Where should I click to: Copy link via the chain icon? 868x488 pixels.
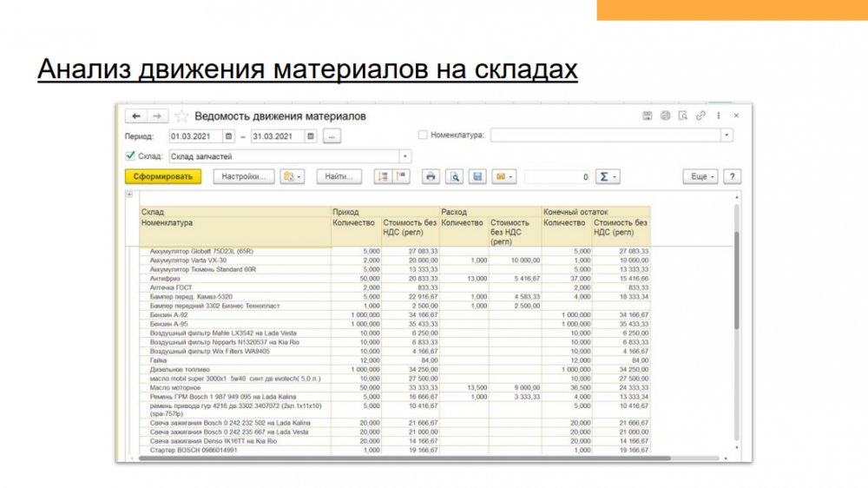(x=700, y=115)
